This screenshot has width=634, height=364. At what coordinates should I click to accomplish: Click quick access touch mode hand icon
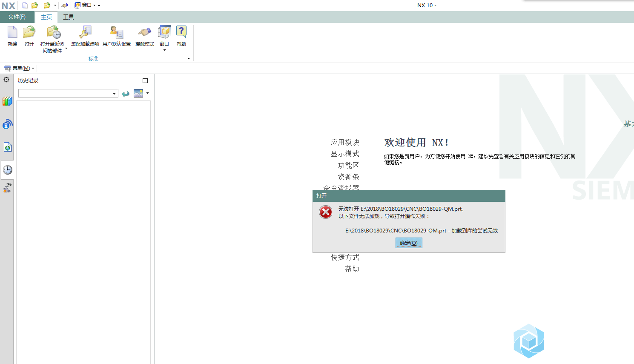point(65,5)
